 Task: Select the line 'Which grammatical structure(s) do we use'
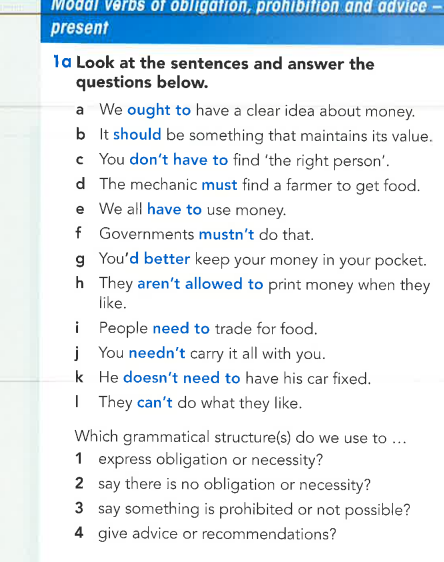pyautogui.click(x=241, y=437)
